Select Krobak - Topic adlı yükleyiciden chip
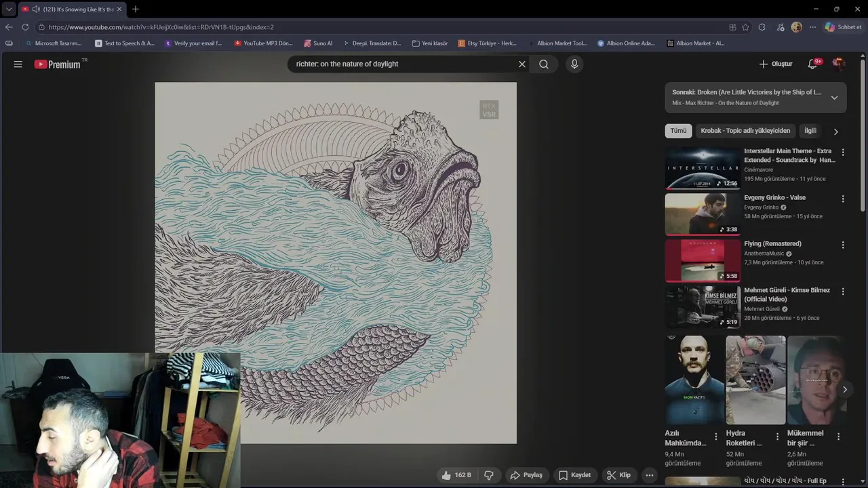The width and height of the screenshot is (868, 488). point(745,131)
